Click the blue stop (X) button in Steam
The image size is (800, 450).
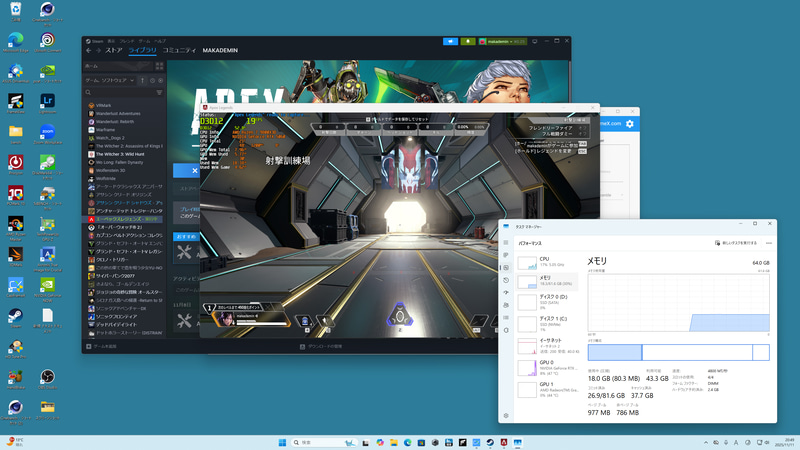(x=187, y=171)
